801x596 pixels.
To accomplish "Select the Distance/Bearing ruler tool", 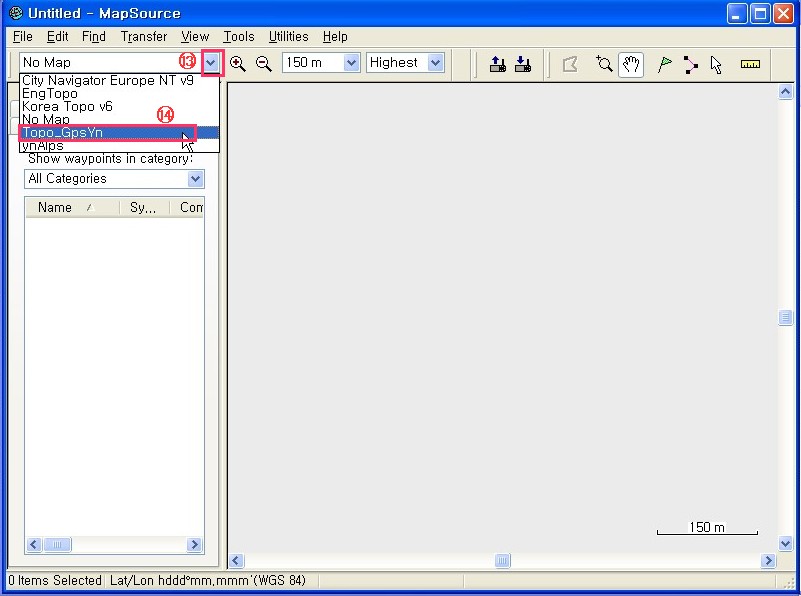I will click(750, 64).
